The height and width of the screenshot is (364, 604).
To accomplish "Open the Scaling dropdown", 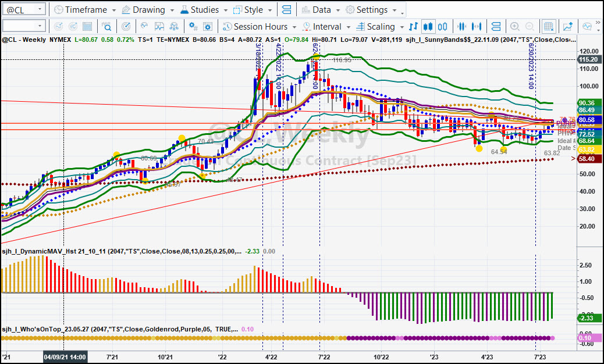I will [x=380, y=27].
